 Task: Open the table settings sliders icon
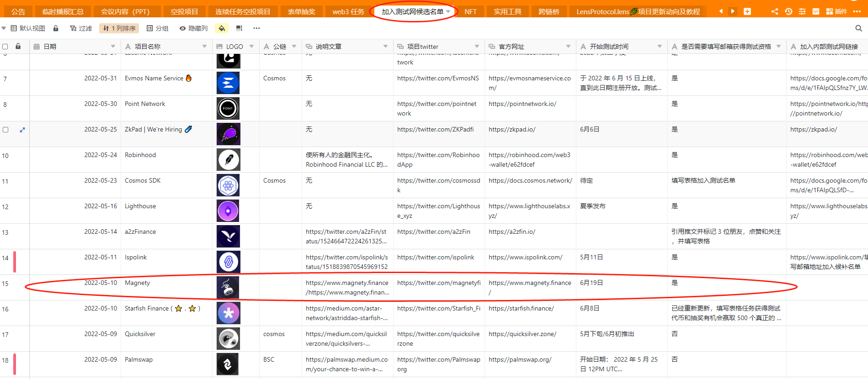[802, 11]
